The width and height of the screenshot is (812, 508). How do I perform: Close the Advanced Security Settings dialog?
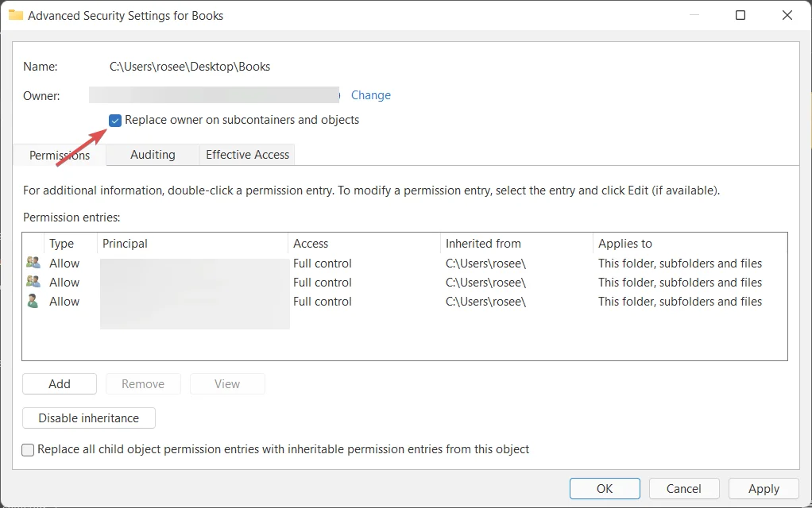[x=787, y=15]
